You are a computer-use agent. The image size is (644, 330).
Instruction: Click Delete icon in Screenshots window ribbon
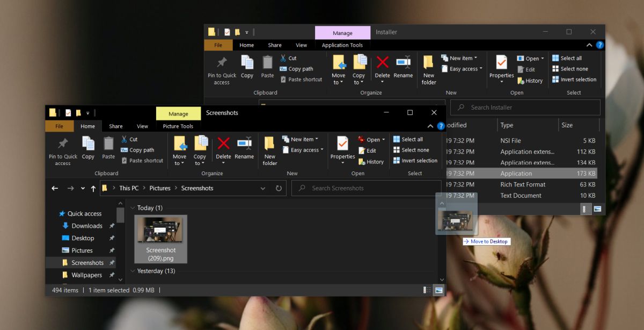tap(223, 148)
